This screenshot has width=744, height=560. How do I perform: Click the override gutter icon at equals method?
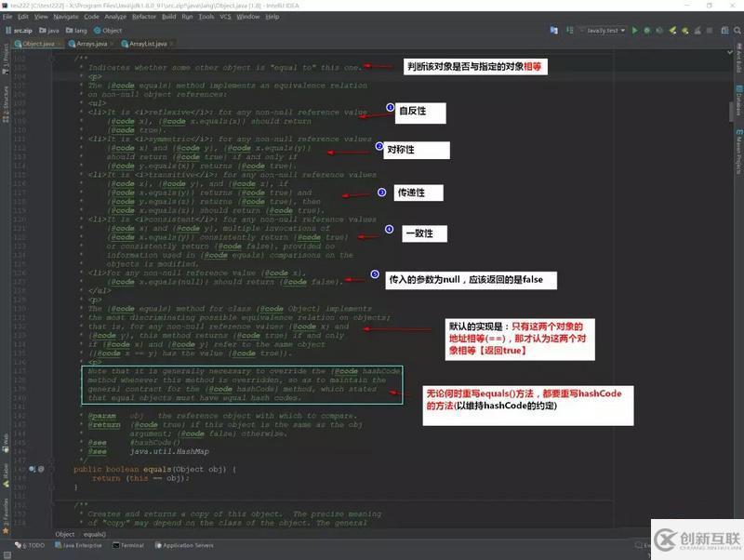[x=33, y=469]
